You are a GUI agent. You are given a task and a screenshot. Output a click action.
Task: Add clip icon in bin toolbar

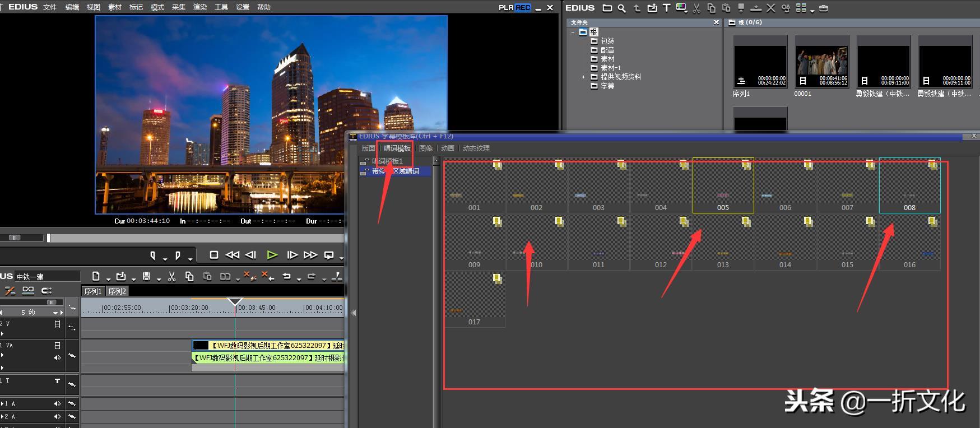(652, 8)
